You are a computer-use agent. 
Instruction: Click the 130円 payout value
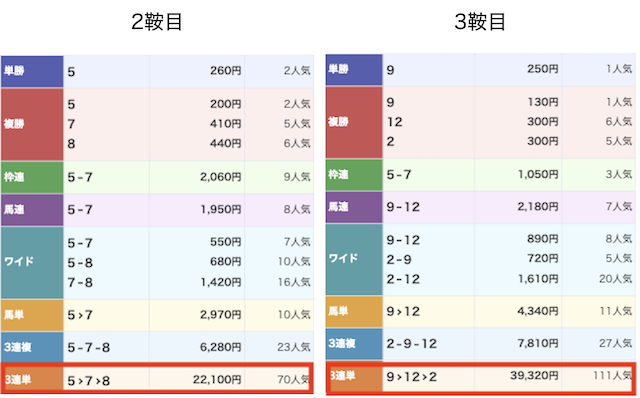tap(543, 102)
